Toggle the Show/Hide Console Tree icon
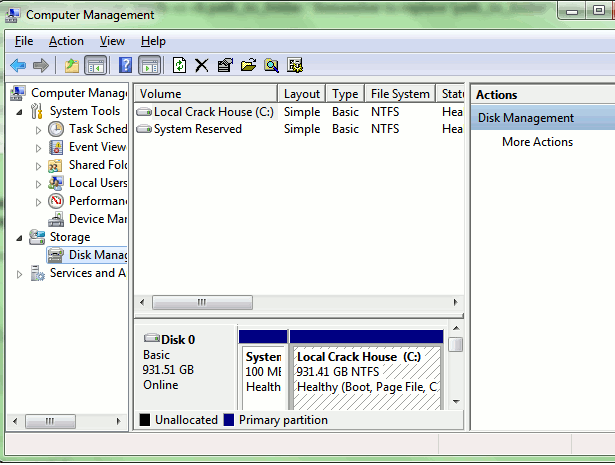Viewport: 615px width, 465px height. pyautogui.click(x=96, y=65)
